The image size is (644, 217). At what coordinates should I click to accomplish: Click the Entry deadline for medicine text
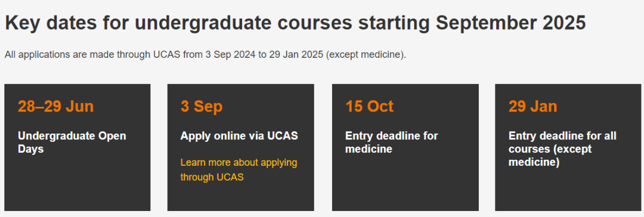click(391, 142)
